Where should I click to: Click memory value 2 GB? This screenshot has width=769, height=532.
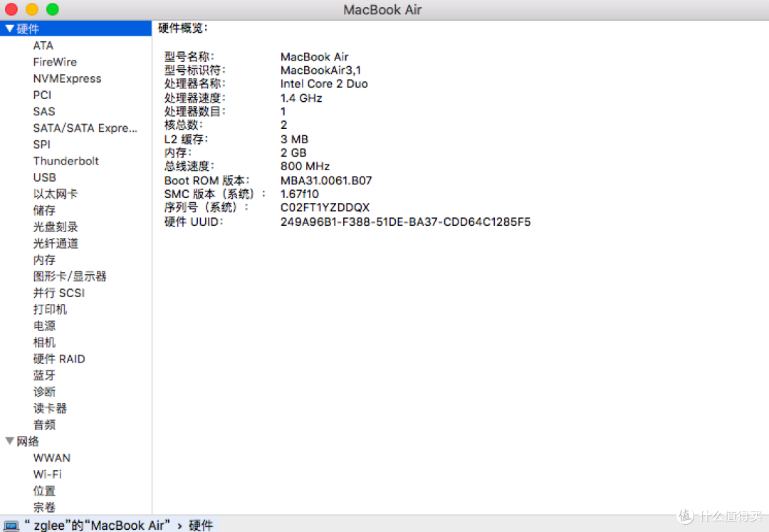293,153
